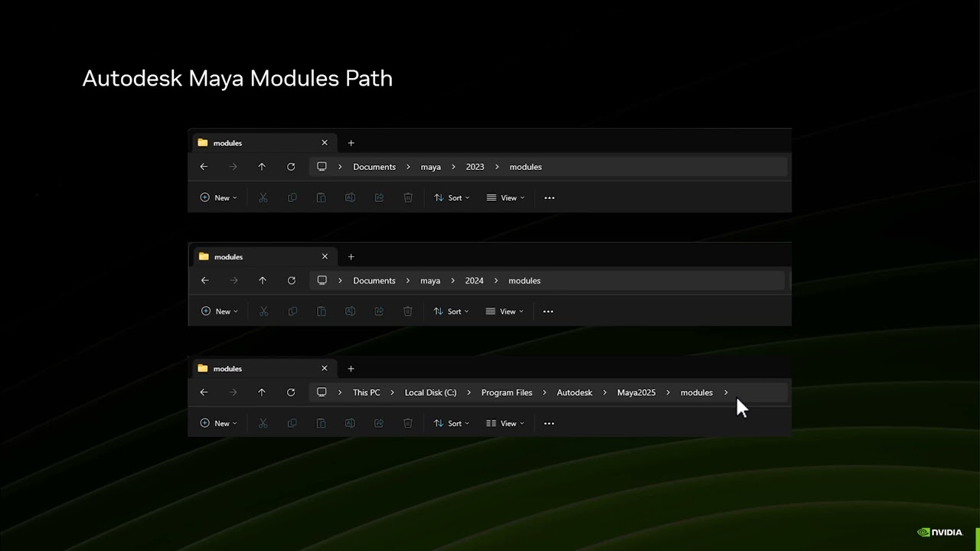
Task: Expand the chevron between 2023 and modules
Action: (497, 167)
